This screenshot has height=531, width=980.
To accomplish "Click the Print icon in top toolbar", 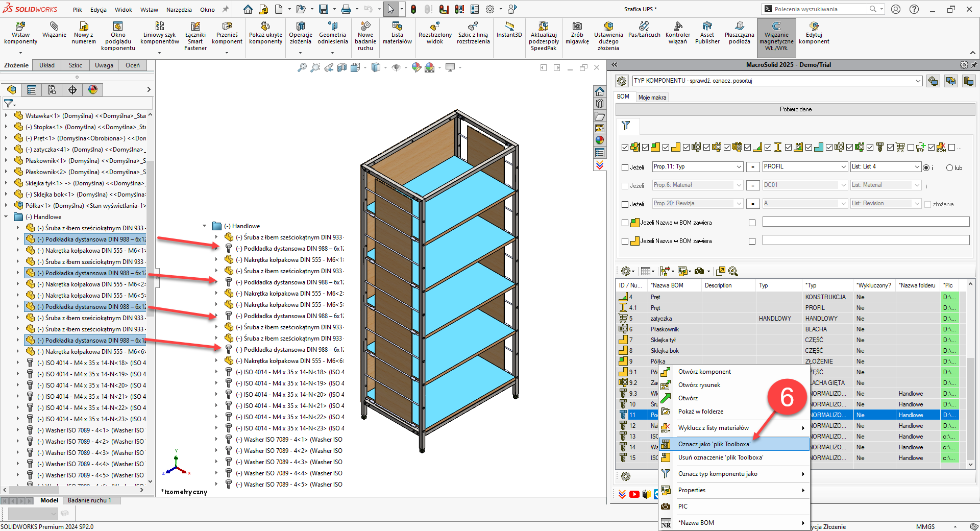I will (346, 9).
